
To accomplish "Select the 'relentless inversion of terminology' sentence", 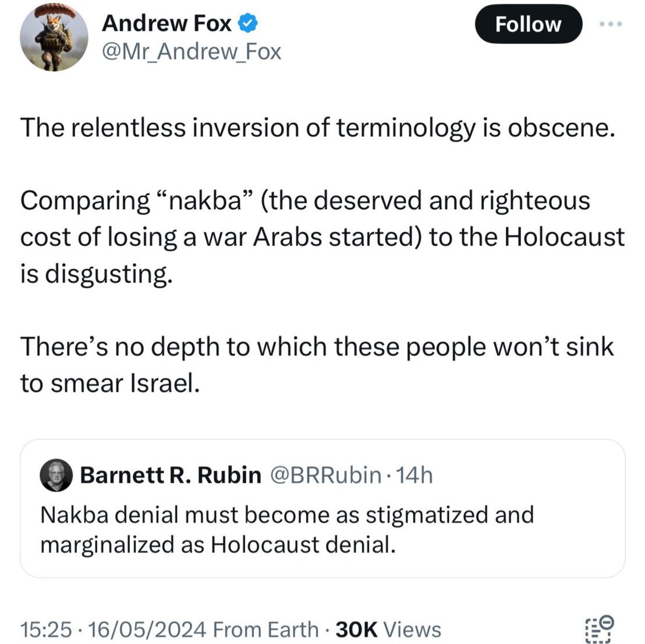I will pos(318,128).
